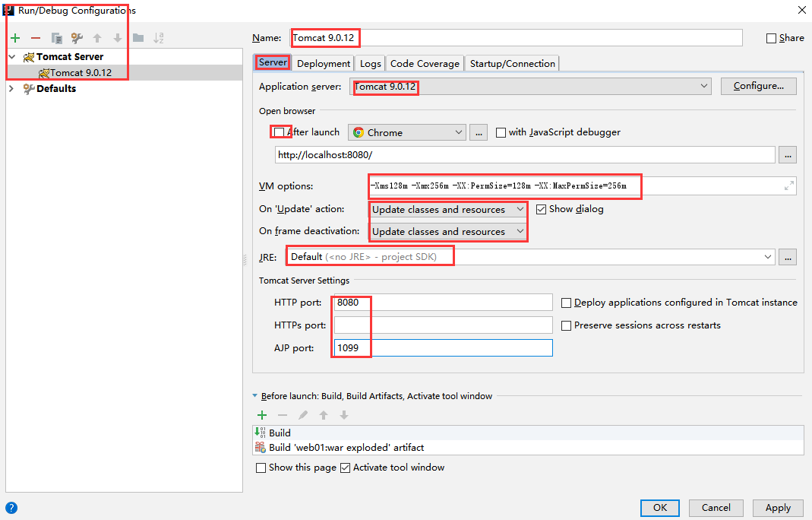Click the AJP port field

pos(444,348)
